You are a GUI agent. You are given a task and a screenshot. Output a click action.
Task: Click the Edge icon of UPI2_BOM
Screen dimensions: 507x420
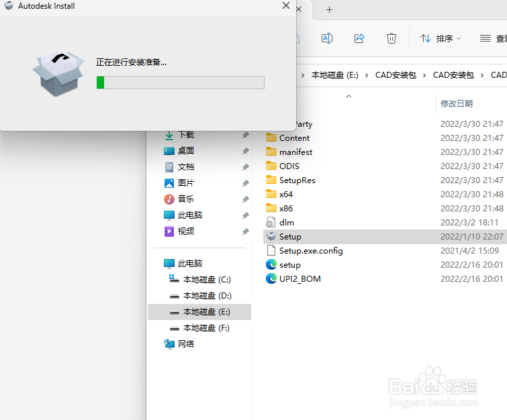(271, 279)
